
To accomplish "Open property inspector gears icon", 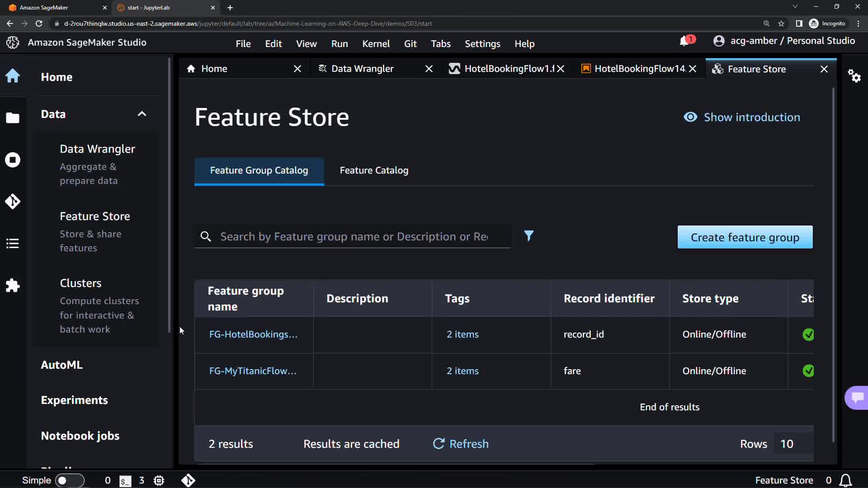I will pyautogui.click(x=854, y=75).
